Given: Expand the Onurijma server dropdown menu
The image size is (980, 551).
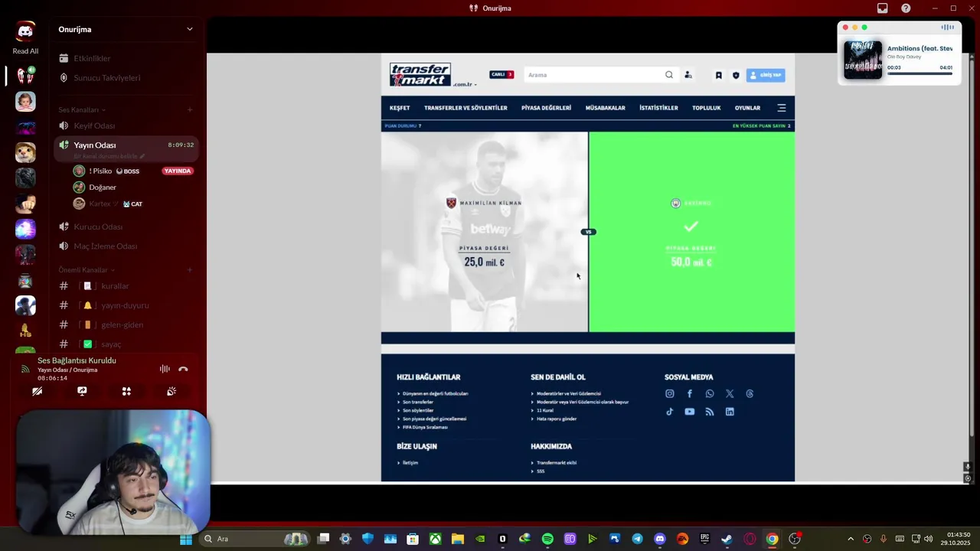Looking at the screenshot, I should click(190, 29).
